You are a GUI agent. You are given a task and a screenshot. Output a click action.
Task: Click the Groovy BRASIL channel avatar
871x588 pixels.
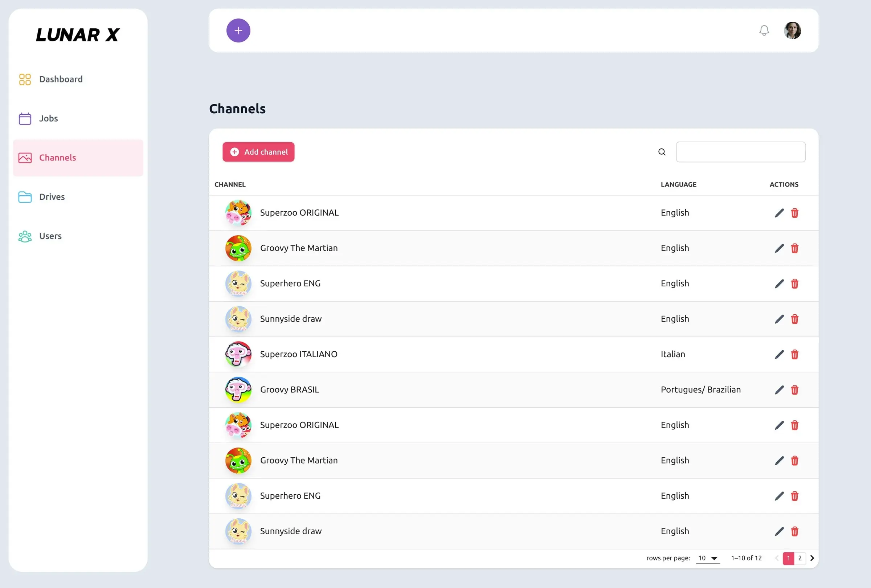pyautogui.click(x=238, y=390)
